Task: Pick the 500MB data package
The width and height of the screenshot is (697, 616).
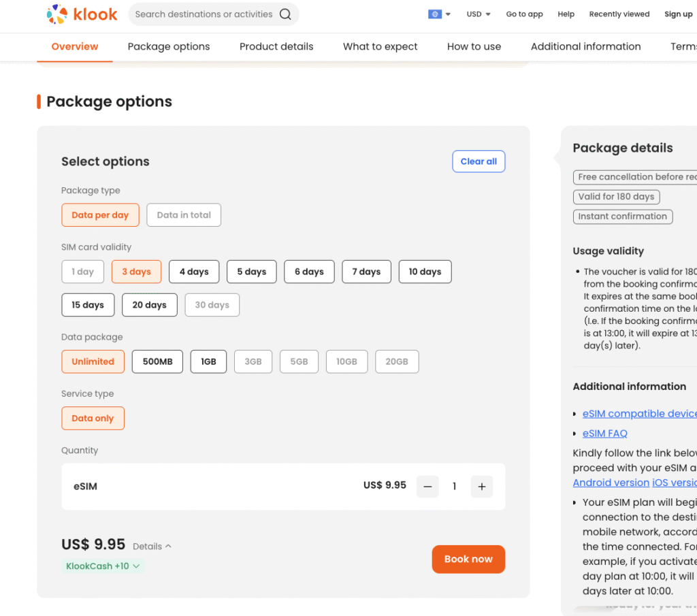Action: point(157,361)
